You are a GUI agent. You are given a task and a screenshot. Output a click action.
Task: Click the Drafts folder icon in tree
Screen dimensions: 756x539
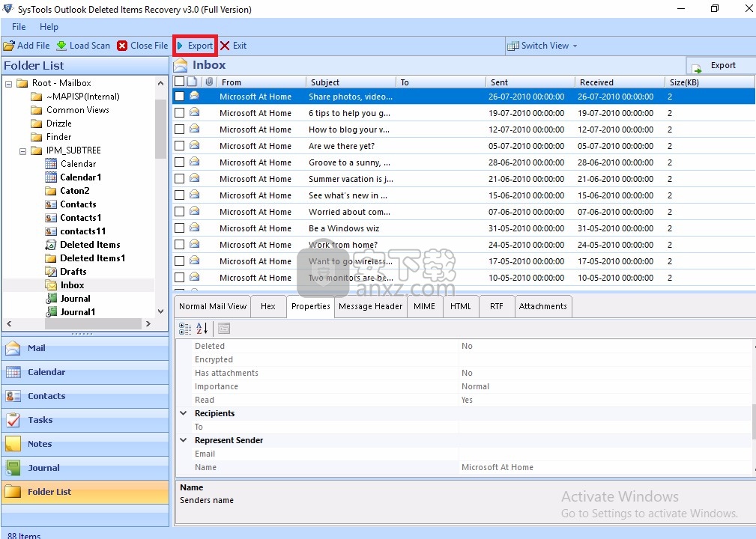pyautogui.click(x=51, y=272)
